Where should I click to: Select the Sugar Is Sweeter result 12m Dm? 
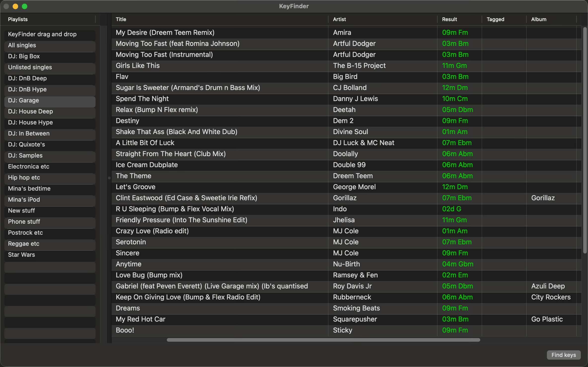pyautogui.click(x=455, y=88)
